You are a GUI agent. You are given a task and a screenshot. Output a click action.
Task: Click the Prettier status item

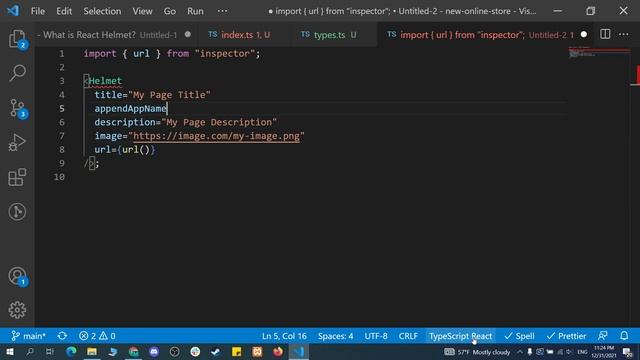tap(566, 336)
